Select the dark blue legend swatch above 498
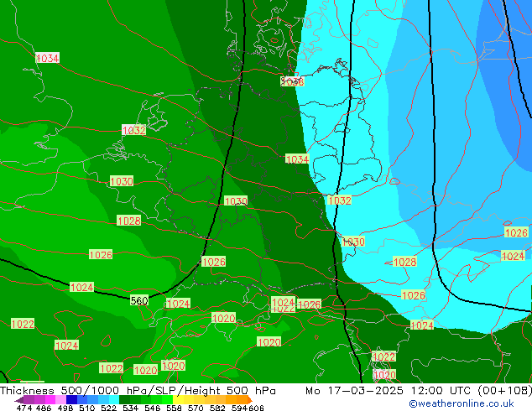 coord(71,399)
